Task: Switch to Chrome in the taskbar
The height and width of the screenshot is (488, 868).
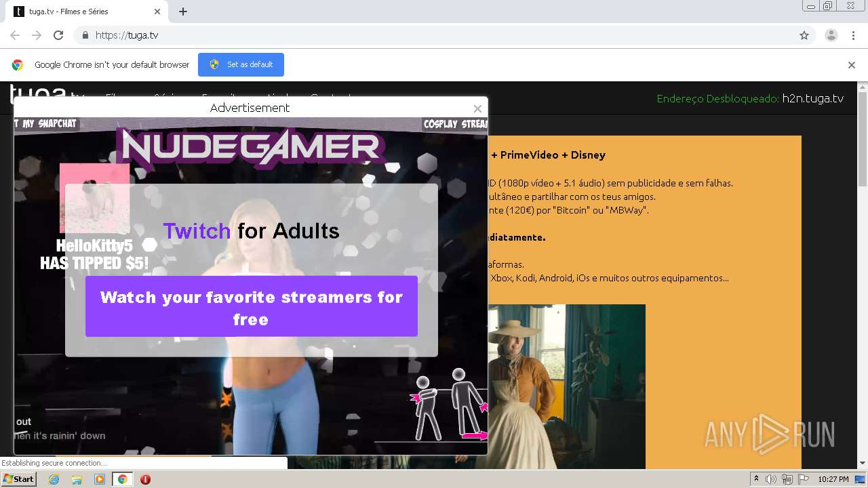Action: [123, 479]
